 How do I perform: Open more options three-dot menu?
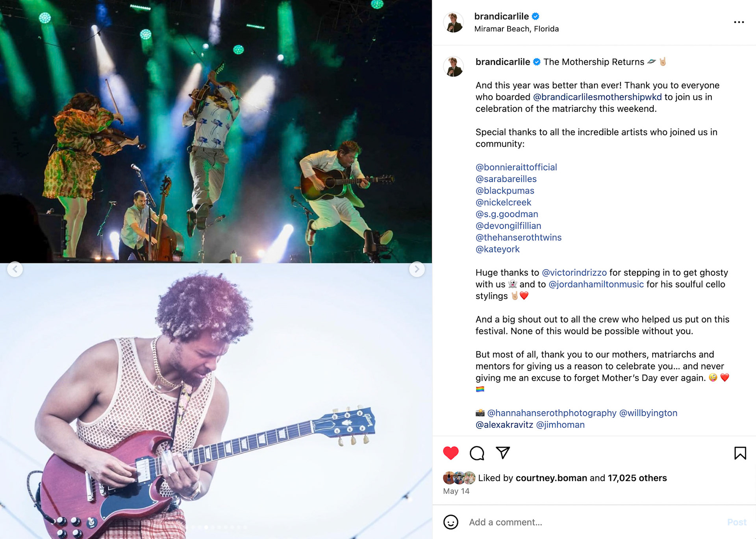(739, 22)
